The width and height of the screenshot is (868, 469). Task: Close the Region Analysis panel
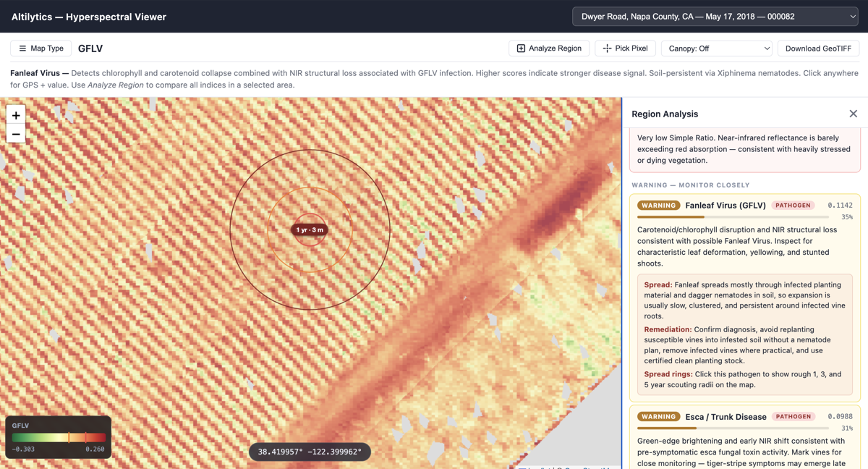point(853,114)
